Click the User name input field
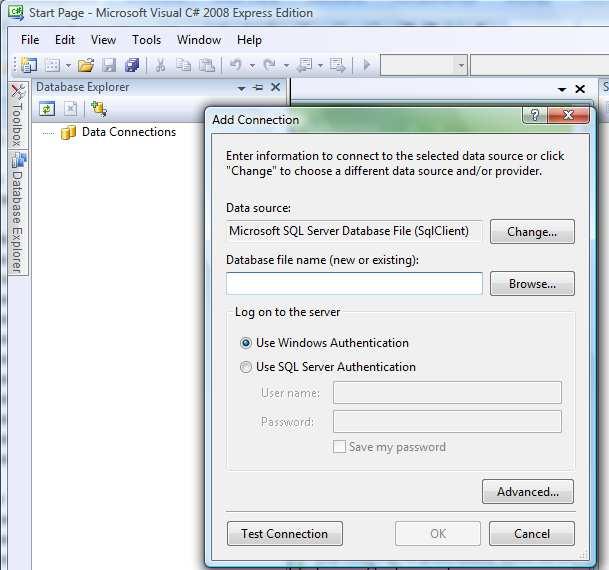This screenshot has height=570, width=609. click(447, 393)
